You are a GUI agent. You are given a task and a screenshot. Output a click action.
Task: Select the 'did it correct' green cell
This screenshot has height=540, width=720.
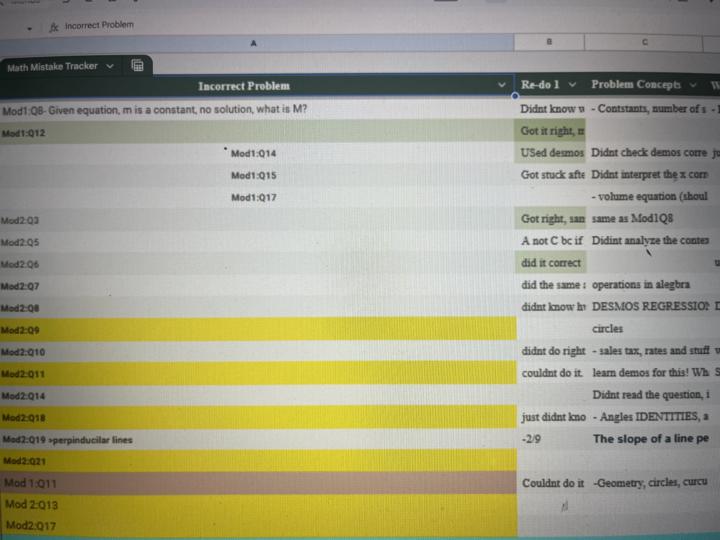(551, 263)
